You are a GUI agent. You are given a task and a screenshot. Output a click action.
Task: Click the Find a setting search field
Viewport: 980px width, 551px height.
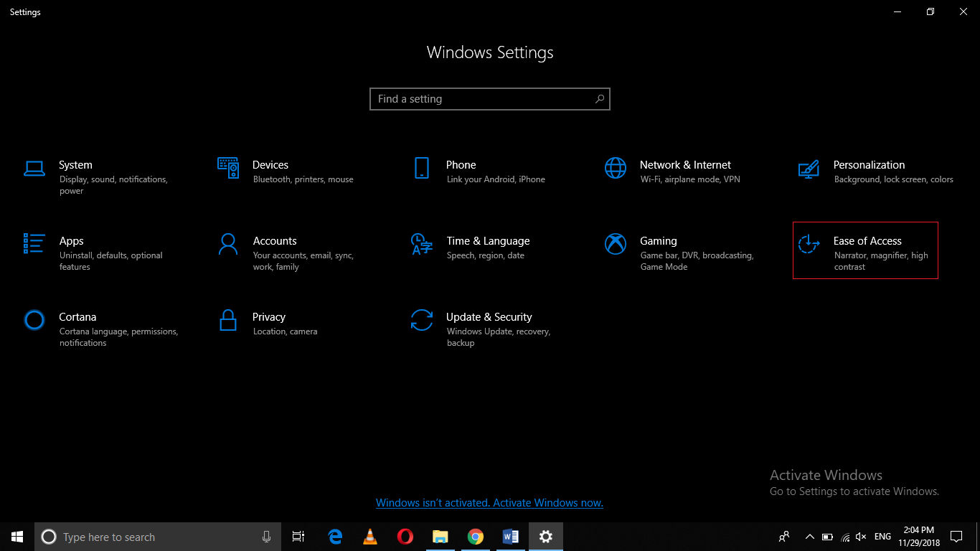tap(490, 99)
